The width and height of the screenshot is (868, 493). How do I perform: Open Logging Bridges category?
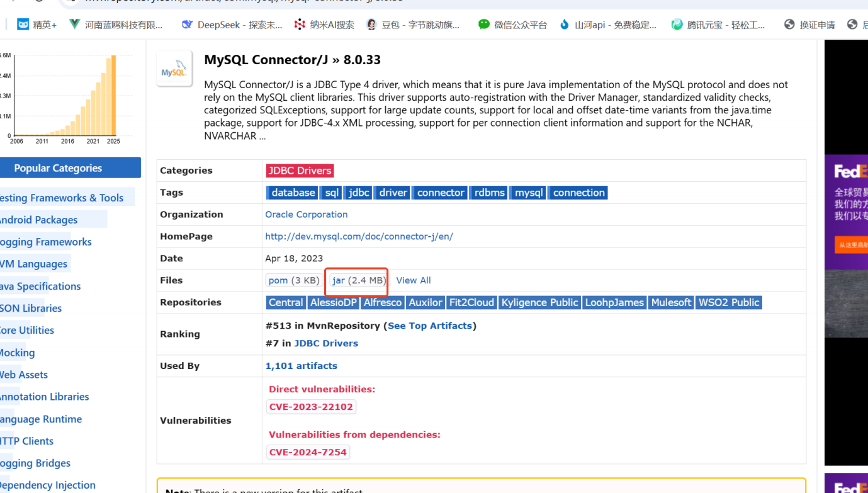35,463
